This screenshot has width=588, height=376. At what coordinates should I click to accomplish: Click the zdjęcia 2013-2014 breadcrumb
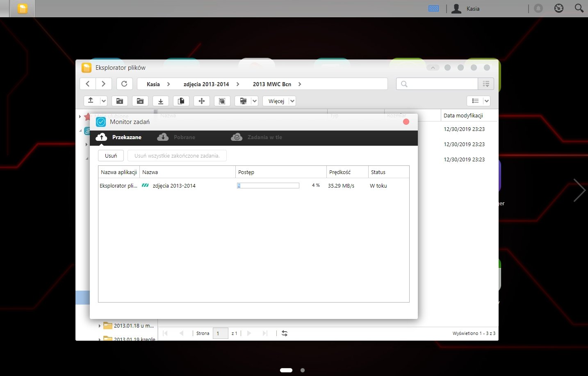click(x=206, y=84)
